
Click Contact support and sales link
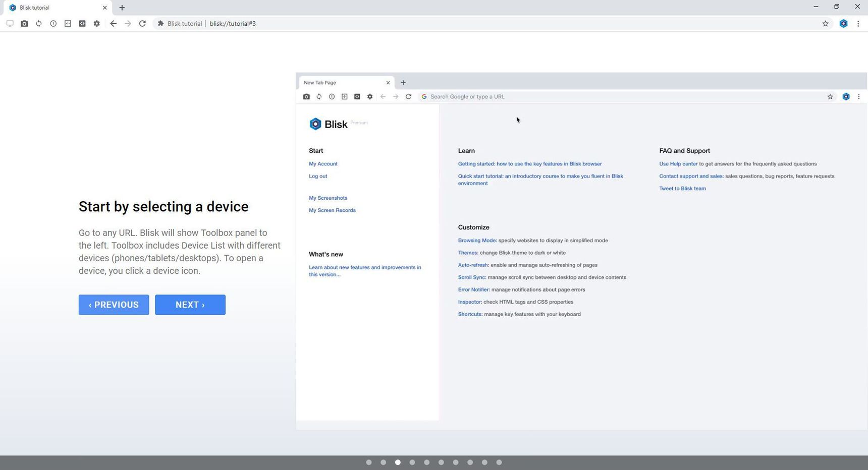click(691, 177)
